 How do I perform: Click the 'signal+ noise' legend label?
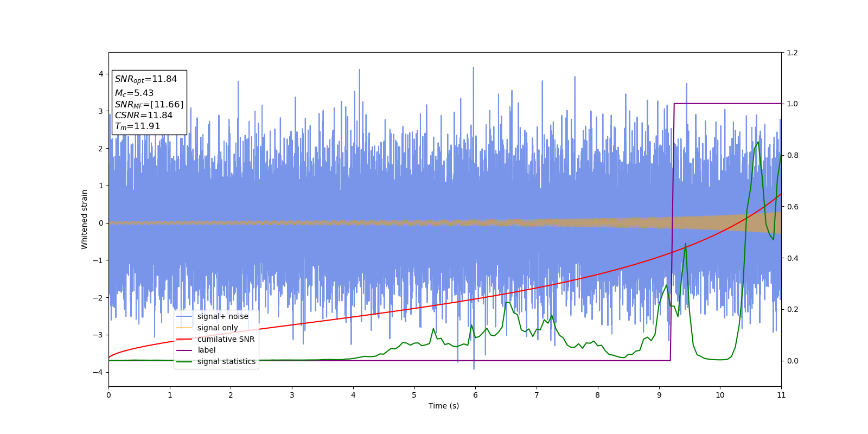click(x=222, y=317)
